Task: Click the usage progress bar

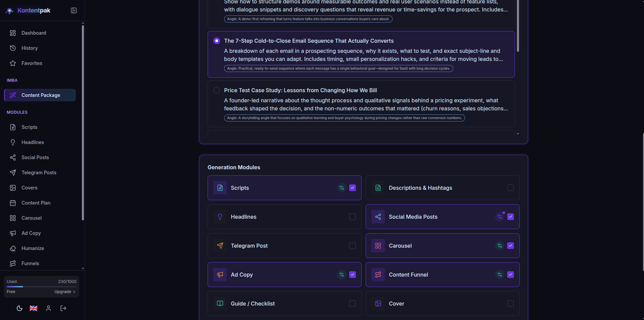Action: (x=41, y=287)
